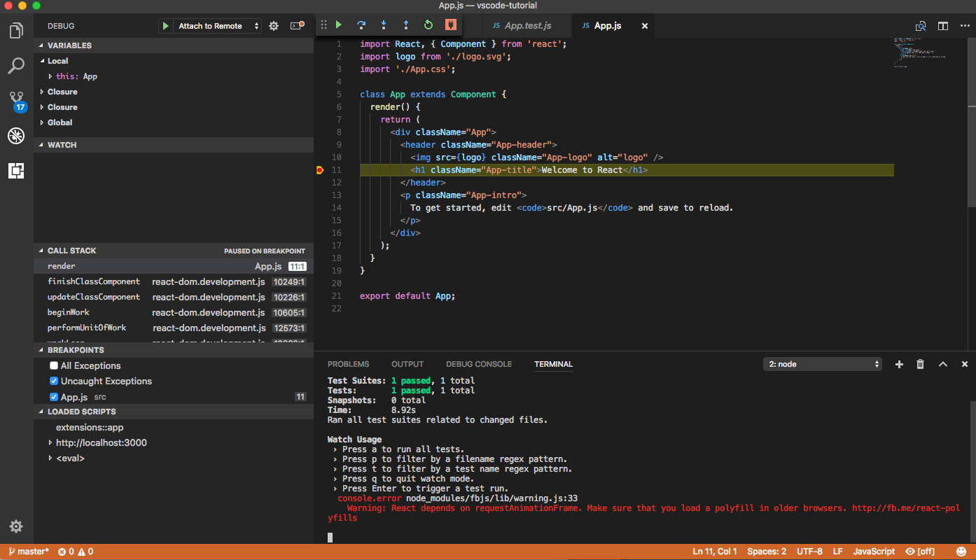The width and height of the screenshot is (976, 560).
Task: Uncheck Uncaught Exceptions breakpoint
Action: point(54,381)
